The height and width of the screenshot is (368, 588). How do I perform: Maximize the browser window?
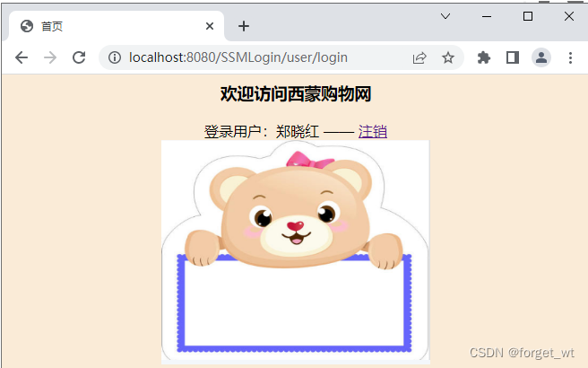pos(528,16)
